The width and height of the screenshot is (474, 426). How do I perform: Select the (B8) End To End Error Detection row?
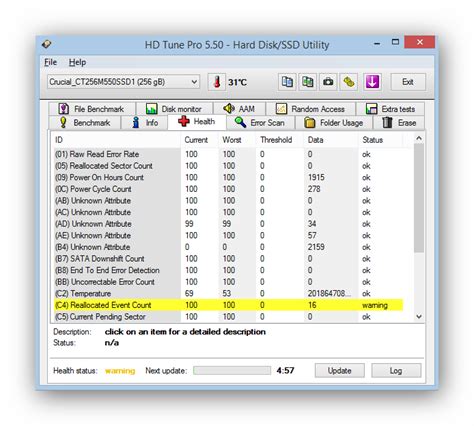point(228,270)
